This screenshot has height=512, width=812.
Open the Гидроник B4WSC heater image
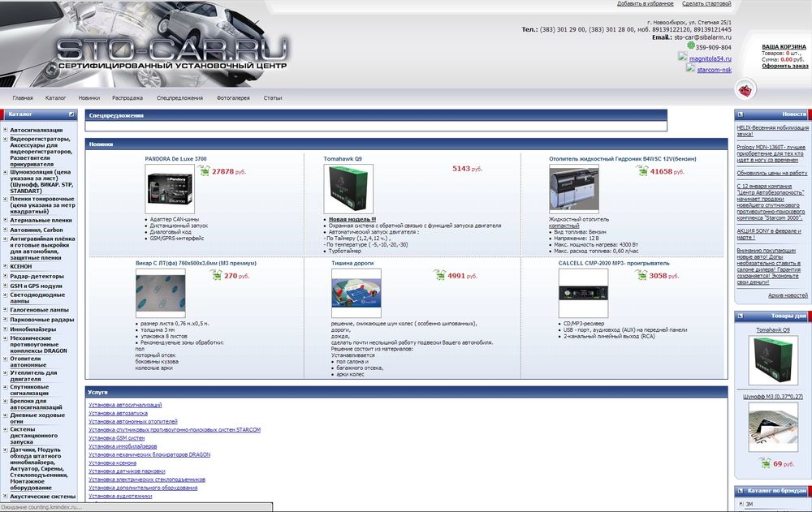[x=574, y=189]
